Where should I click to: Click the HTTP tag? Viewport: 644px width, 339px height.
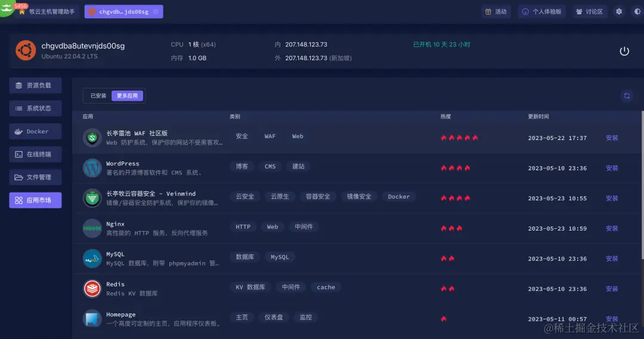point(243,226)
